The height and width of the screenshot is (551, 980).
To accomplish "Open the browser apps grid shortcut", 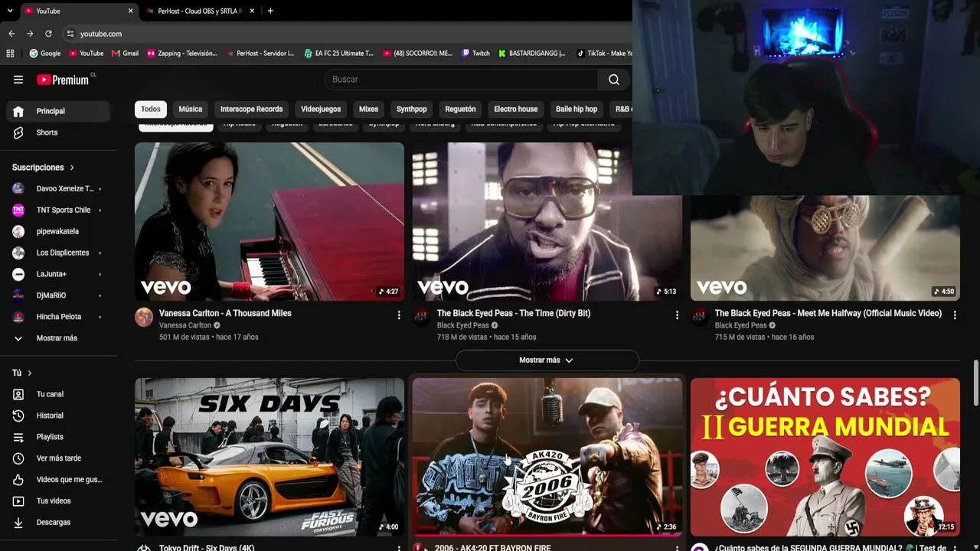I will click(10, 54).
